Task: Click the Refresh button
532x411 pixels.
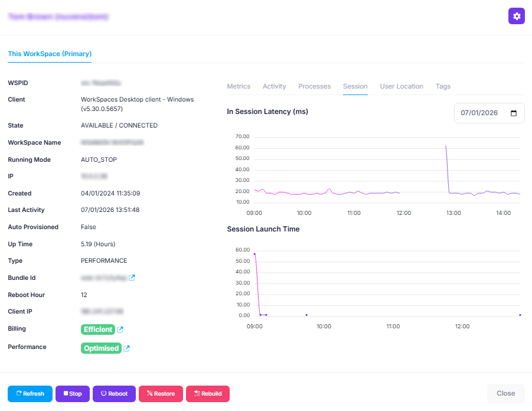Action: click(x=30, y=394)
